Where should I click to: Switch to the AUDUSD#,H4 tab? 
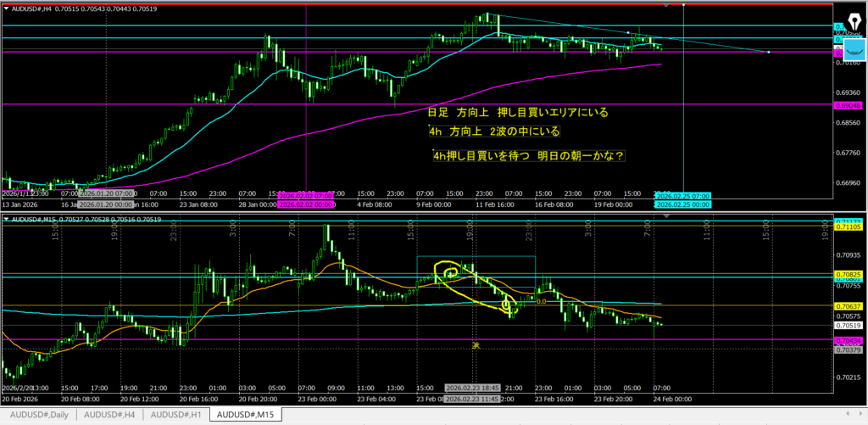110,415
